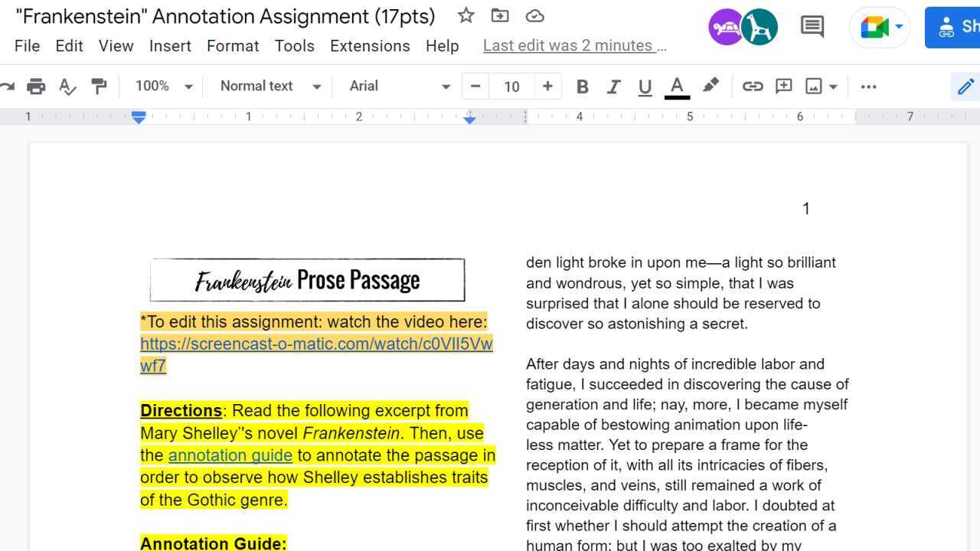
Task: Open the Print dialog
Action: pos(36,86)
